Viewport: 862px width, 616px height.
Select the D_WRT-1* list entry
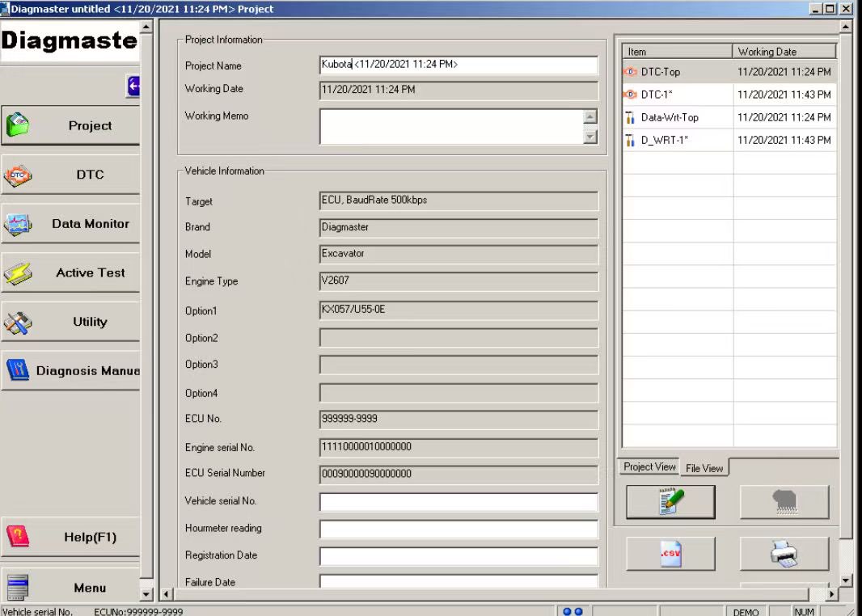[664, 140]
